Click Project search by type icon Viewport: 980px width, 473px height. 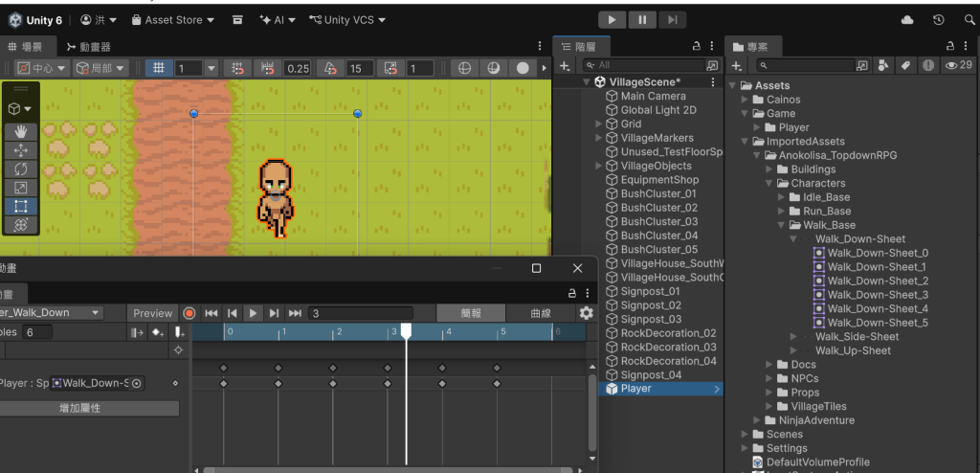[x=883, y=65]
